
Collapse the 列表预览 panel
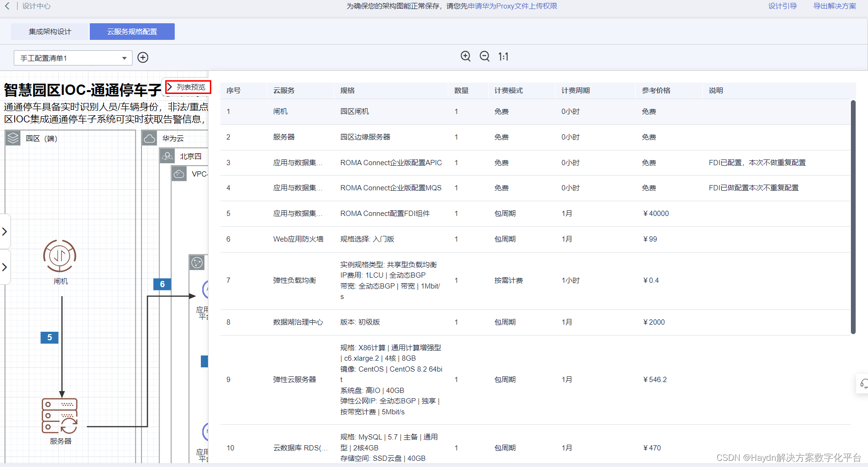[x=188, y=87]
